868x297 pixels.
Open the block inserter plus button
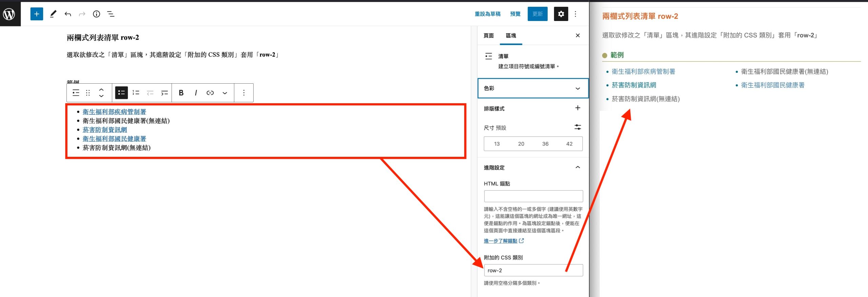37,14
